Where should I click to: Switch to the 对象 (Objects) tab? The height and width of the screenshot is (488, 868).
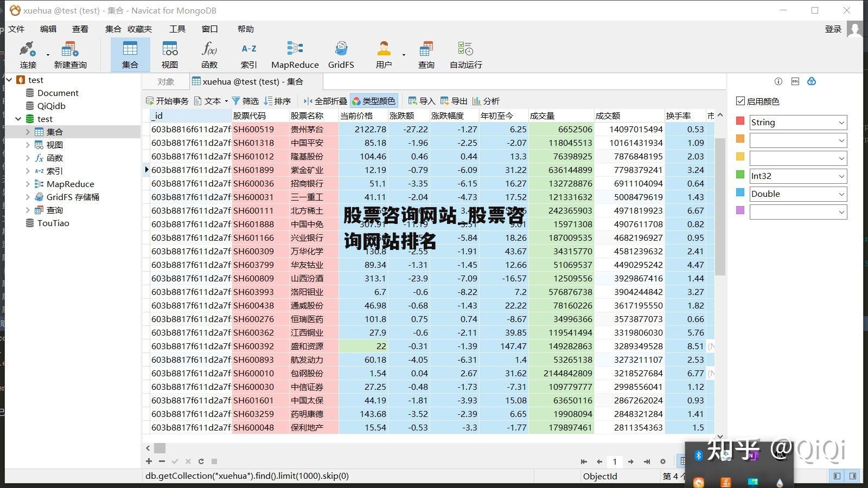[166, 82]
